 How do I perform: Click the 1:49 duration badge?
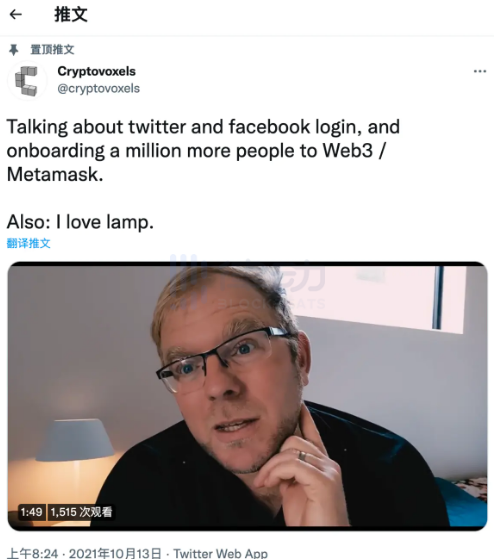[31, 512]
